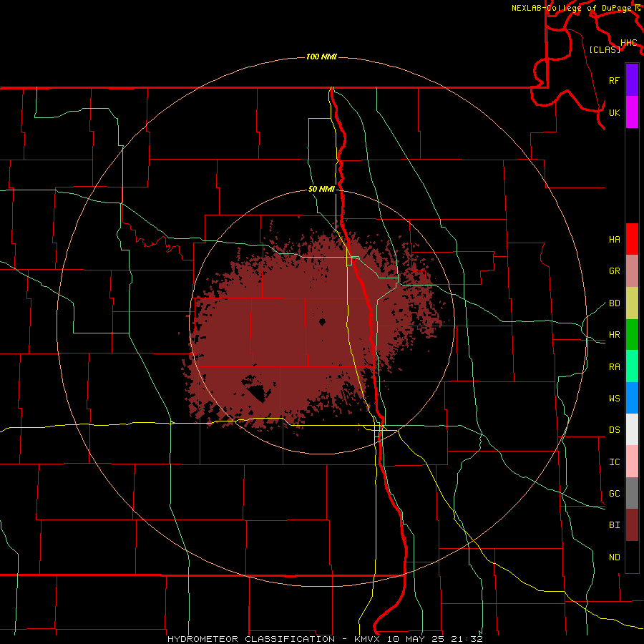644x644 pixels.
Task: Click the GC legend label
Action: click(614, 494)
